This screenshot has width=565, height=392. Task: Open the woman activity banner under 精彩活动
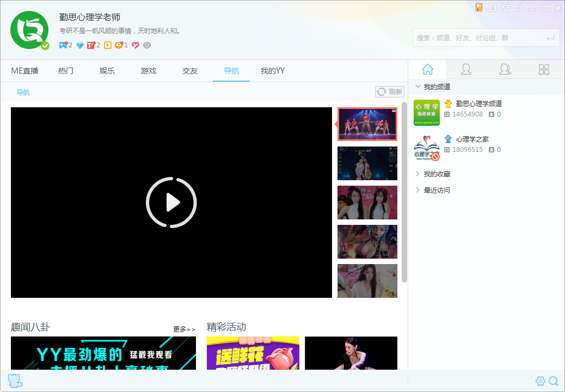click(351, 353)
